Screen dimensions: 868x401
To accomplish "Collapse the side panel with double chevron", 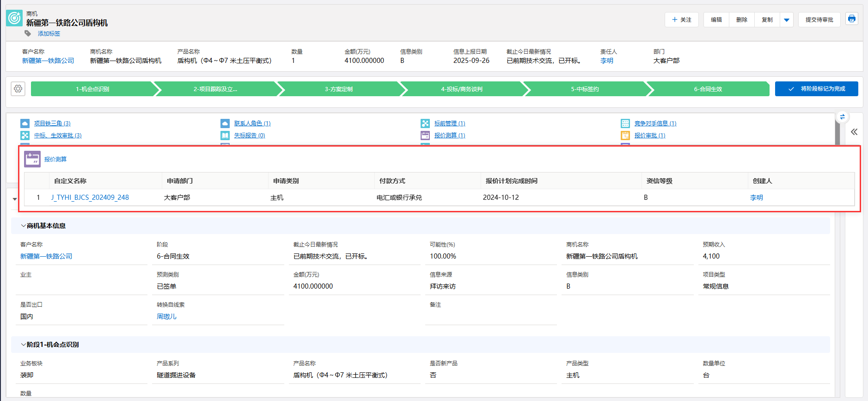I will (x=854, y=132).
